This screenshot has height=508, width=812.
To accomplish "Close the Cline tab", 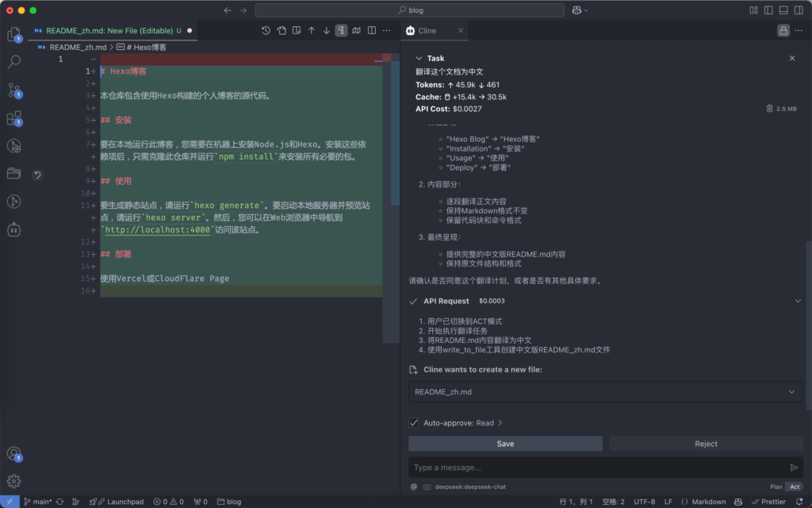I will tap(461, 31).
